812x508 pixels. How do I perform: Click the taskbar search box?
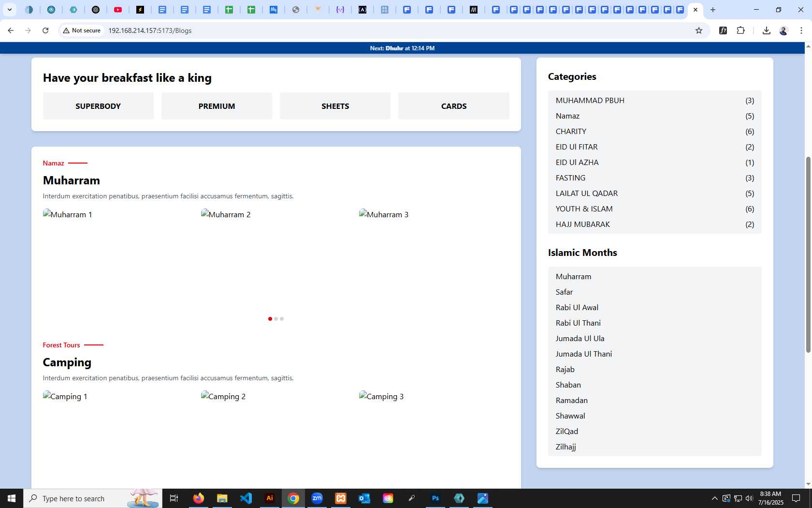[93, 498]
